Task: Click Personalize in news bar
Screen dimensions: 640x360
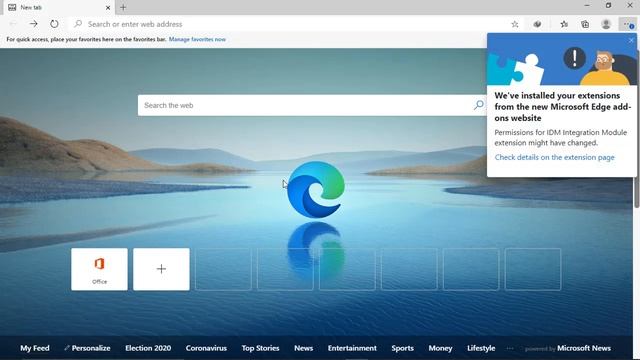Action: (87, 348)
